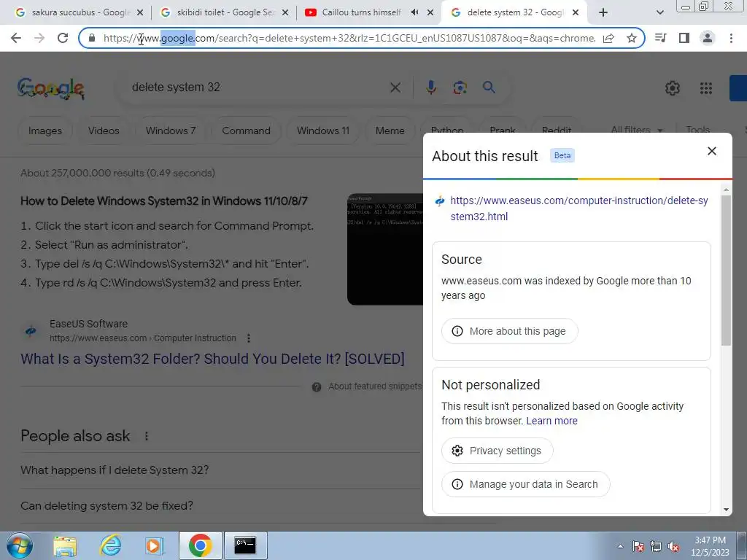747x560 pixels.
Task: Apply the Windows 11 filter chip
Action: pos(323,131)
